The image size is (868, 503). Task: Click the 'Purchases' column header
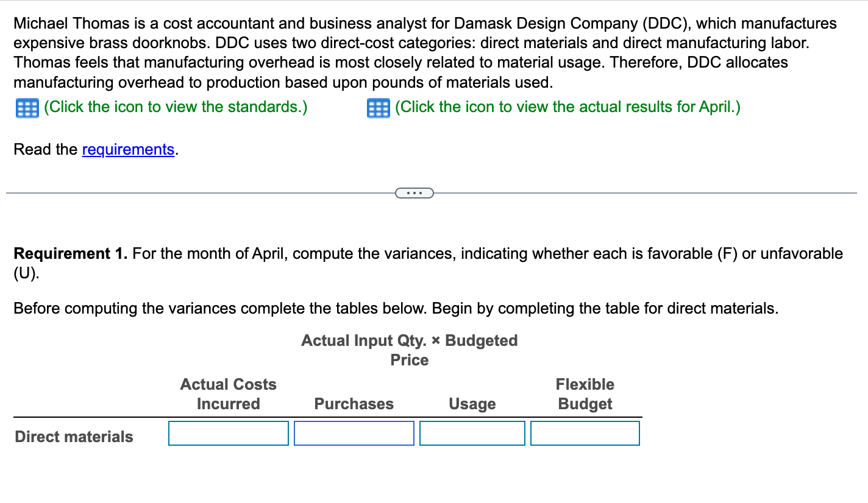354,404
